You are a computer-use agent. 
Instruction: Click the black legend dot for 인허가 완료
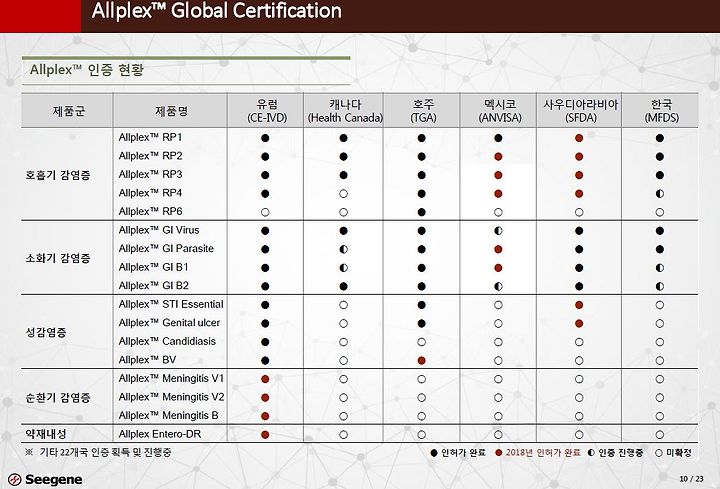(x=434, y=453)
